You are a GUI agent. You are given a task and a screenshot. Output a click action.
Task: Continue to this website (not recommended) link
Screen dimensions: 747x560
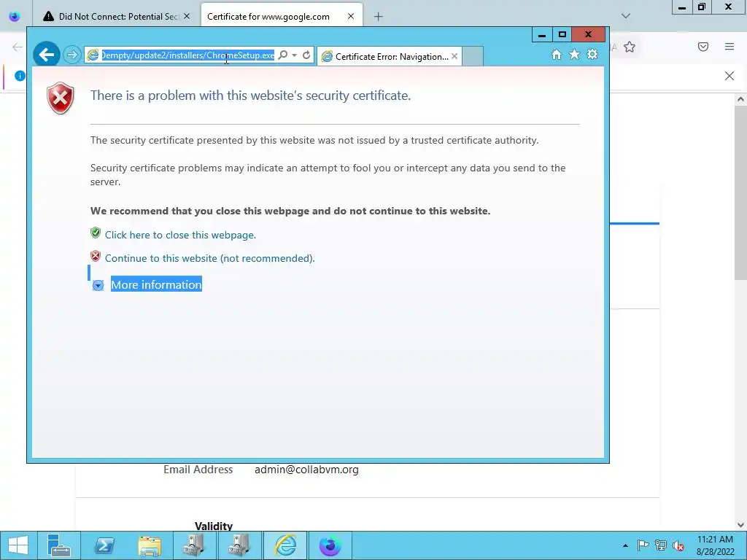[209, 258]
